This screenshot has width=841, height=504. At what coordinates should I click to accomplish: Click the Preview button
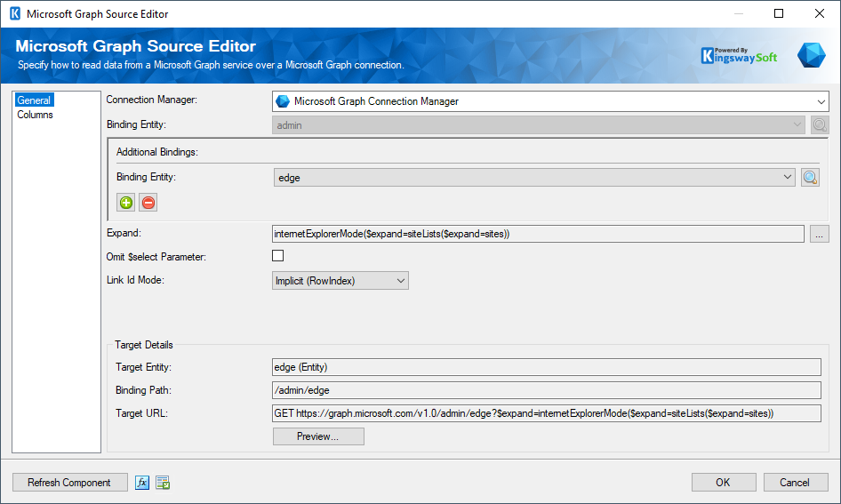tap(318, 436)
